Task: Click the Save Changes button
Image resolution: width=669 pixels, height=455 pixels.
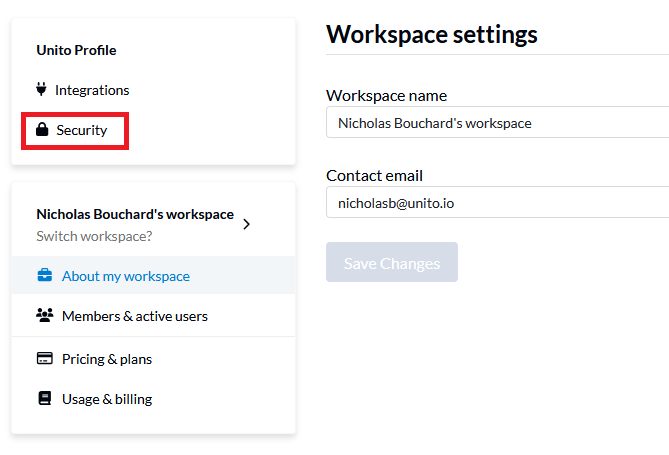Action: pyautogui.click(x=392, y=262)
